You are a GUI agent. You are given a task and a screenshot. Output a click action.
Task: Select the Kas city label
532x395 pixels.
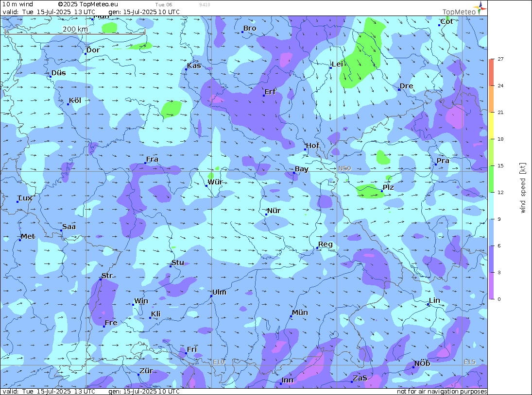tap(194, 66)
